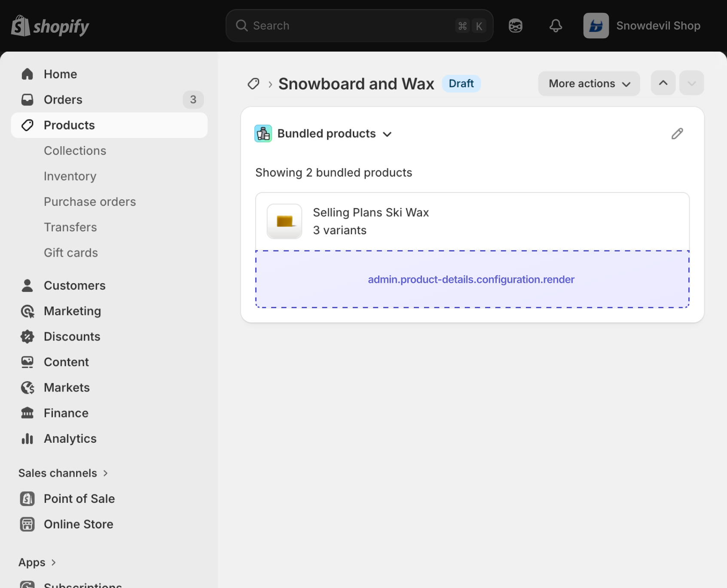727x588 pixels.
Task: Click the Snowboard and Wax title
Action: (x=356, y=84)
